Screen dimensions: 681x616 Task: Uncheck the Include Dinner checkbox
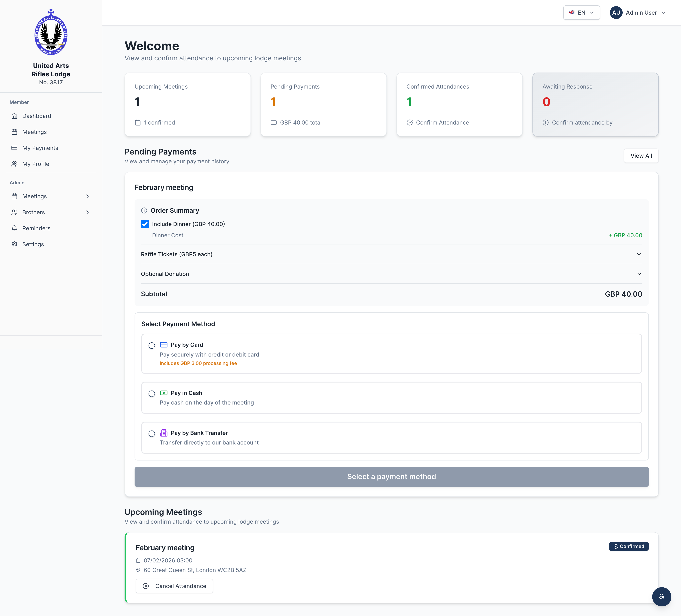point(145,224)
